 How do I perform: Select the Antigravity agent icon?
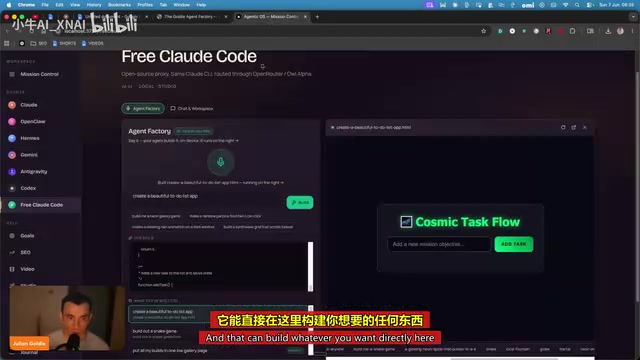(x=12, y=172)
